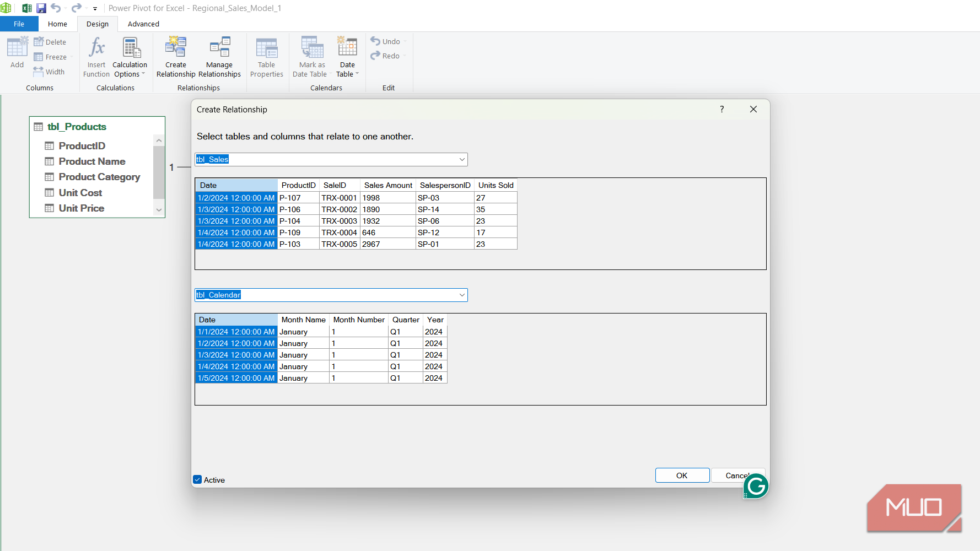
Task: Click the Product Category field icon
Action: 50,177
